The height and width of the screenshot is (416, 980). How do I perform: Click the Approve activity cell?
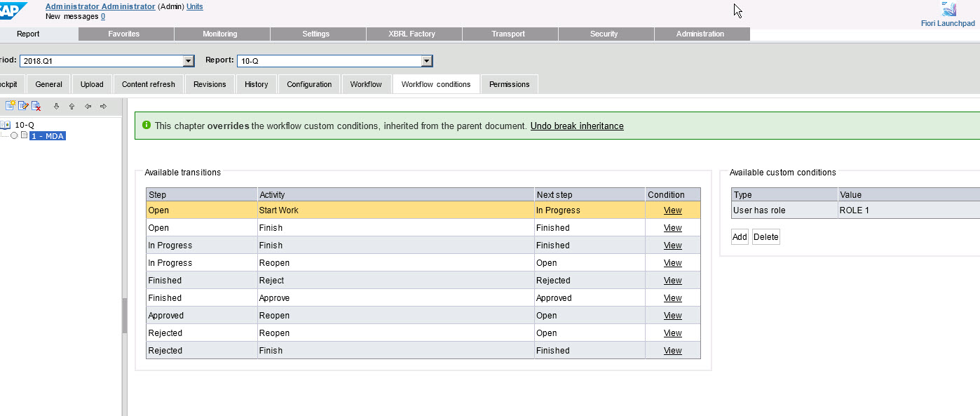[x=396, y=298]
